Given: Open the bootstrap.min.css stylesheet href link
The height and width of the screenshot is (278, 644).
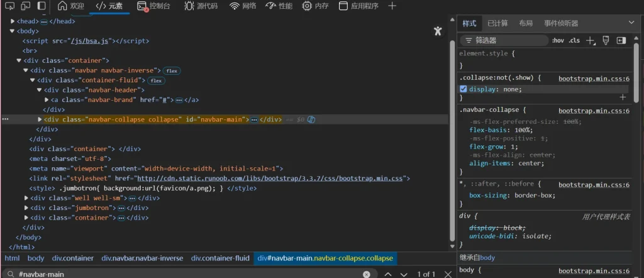Looking at the screenshot, I should coord(270,179).
